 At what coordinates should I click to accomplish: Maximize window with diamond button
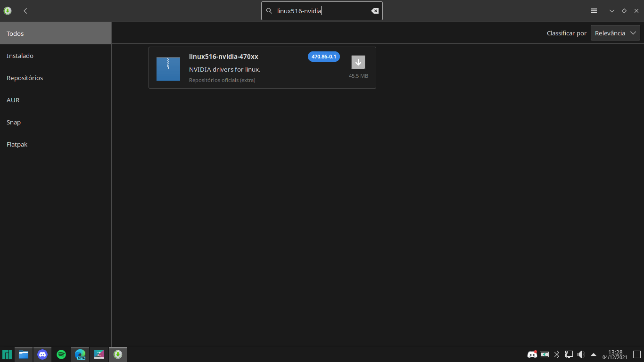click(x=624, y=11)
